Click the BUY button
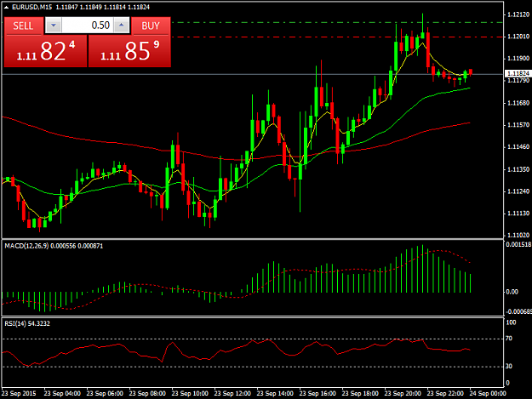The width and height of the screenshot is (532, 399). pos(151,26)
